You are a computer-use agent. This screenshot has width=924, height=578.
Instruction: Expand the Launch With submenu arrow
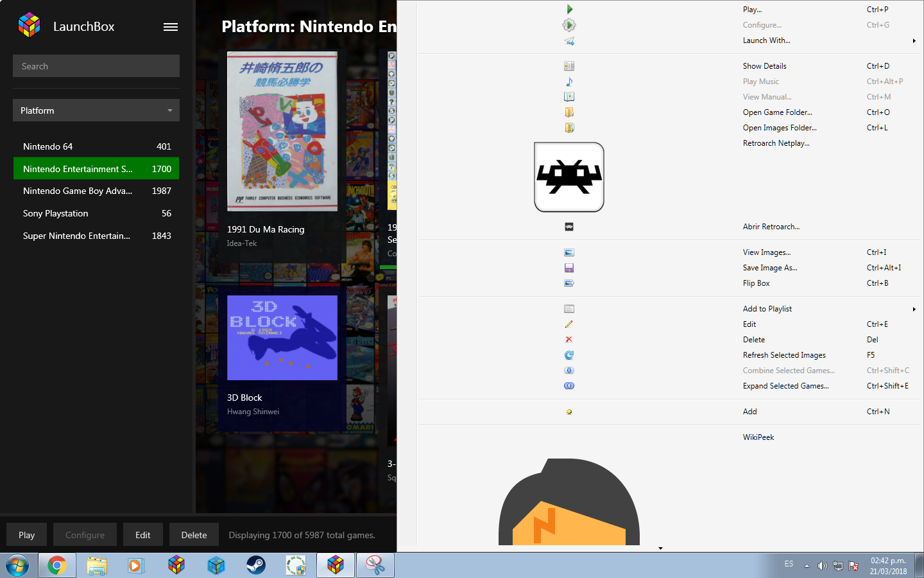914,40
